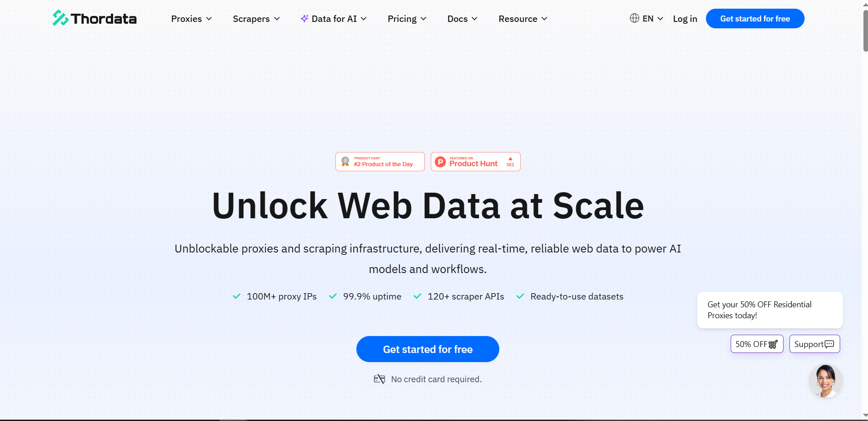Image resolution: width=868 pixels, height=421 pixels.
Task: Expand the Scrapers dropdown menu
Action: click(x=256, y=19)
